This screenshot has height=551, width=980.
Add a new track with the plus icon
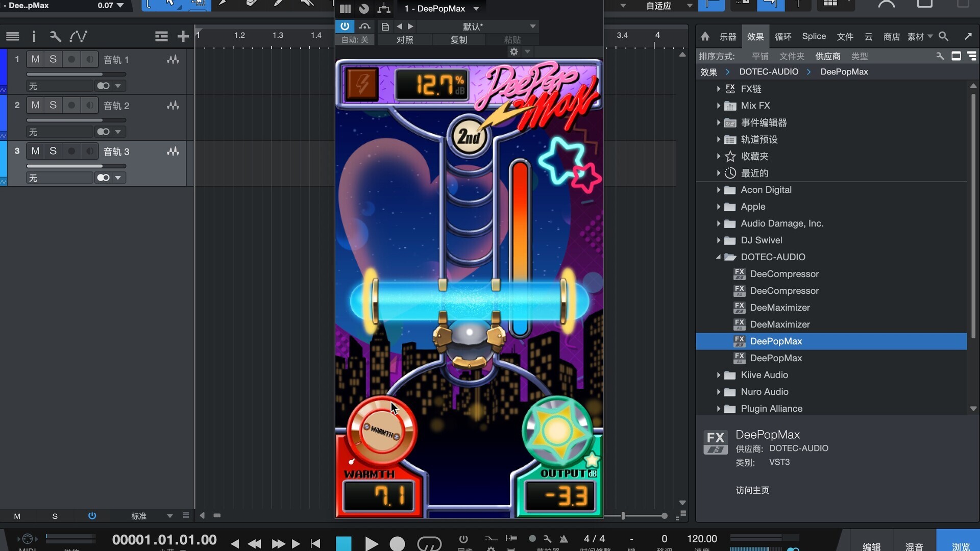pos(183,36)
